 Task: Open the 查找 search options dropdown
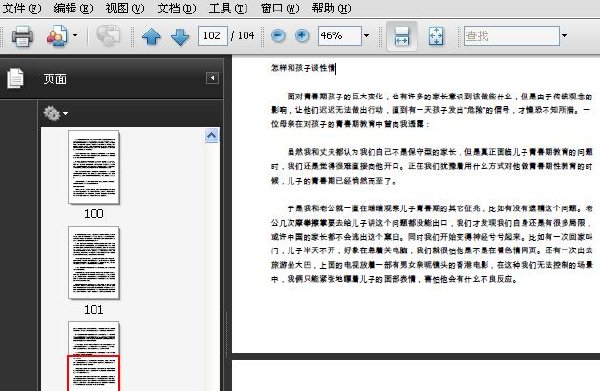coord(564,36)
